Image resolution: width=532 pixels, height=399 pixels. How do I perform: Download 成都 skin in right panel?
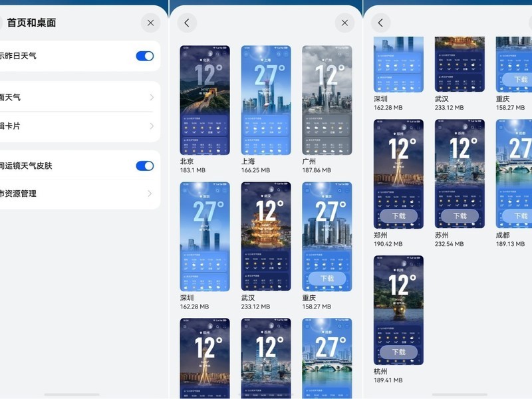click(519, 215)
